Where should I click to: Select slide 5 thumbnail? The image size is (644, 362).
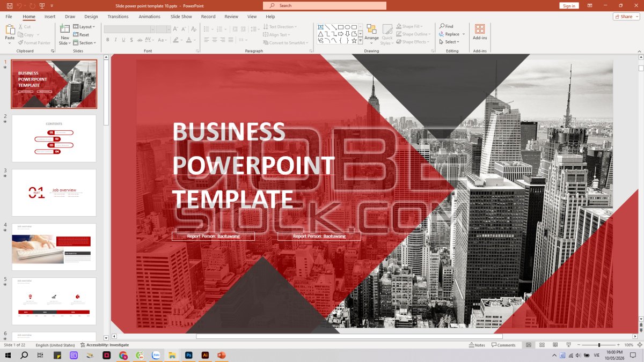click(x=54, y=301)
